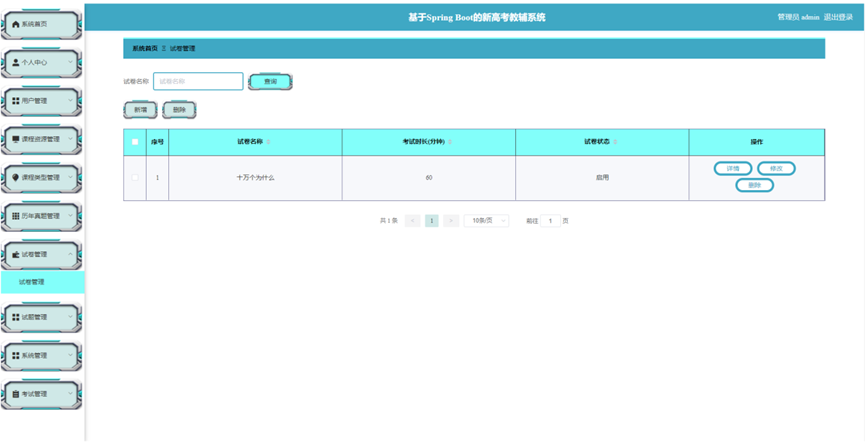Click 退出登录 in the header

coord(838,17)
